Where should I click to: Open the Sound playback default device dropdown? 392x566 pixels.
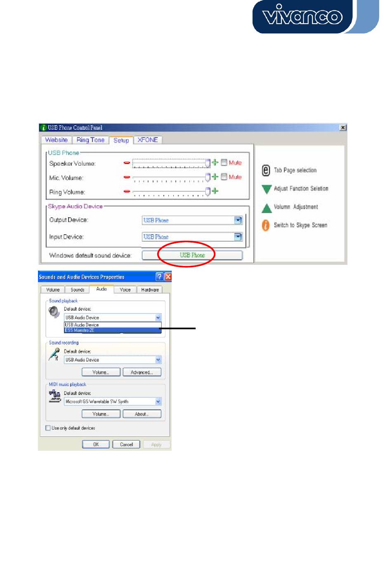(x=158, y=318)
